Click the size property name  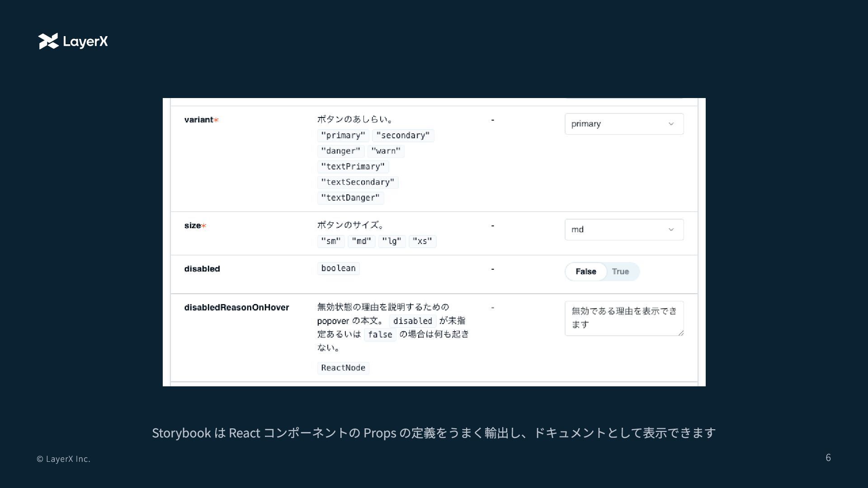click(x=193, y=225)
